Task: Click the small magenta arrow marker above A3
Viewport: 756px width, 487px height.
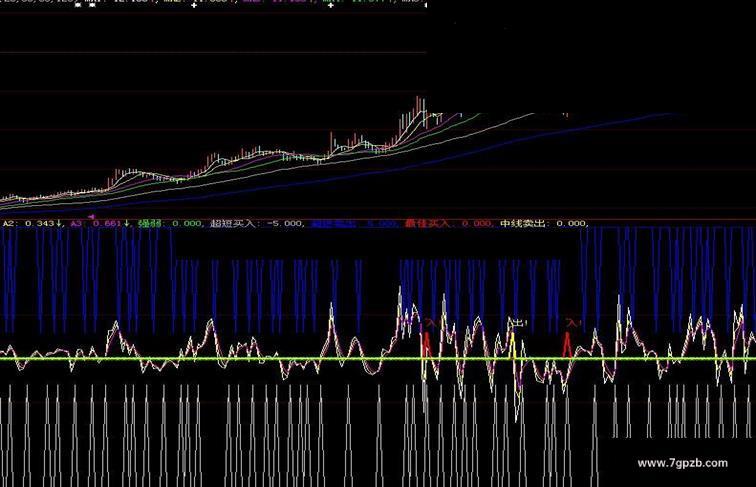Action: [91, 217]
